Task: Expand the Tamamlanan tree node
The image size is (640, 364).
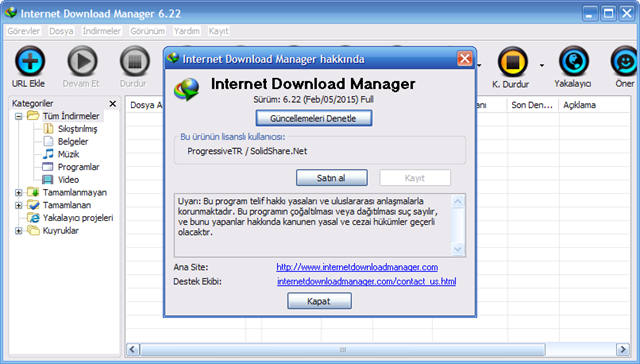Action: pos(18,205)
